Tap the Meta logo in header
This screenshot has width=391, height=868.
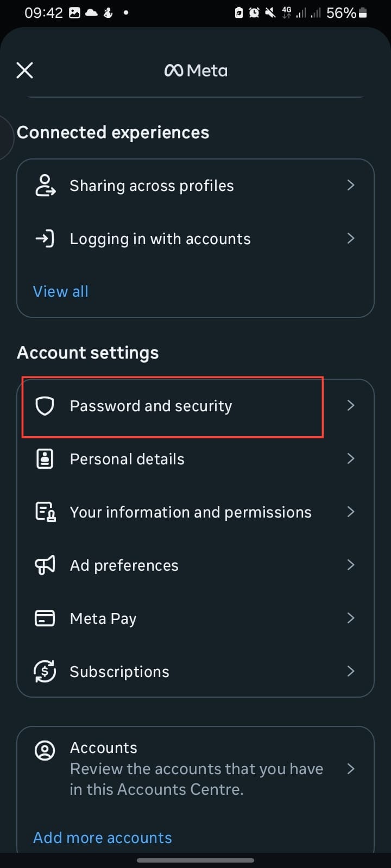pos(196,71)
